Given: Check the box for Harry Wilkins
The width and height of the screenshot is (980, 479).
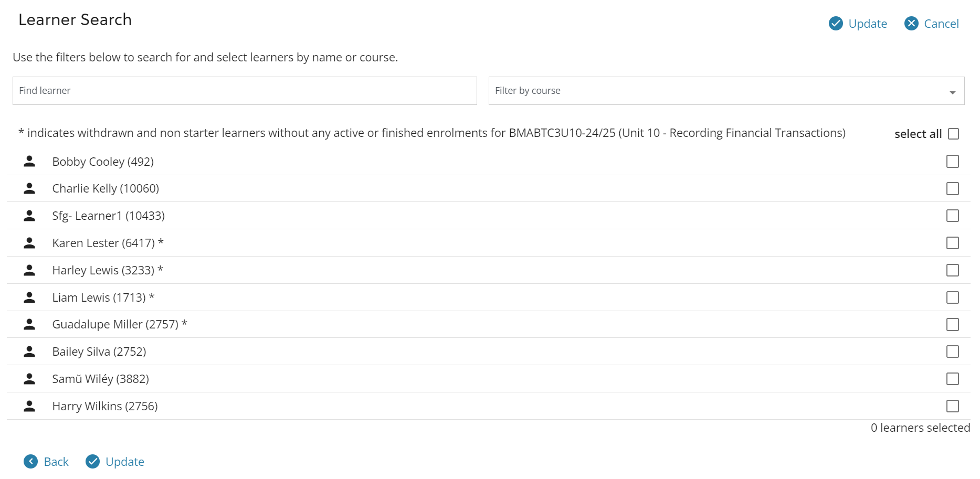Looking at the screenshot, I should click(x=952, y=406).
